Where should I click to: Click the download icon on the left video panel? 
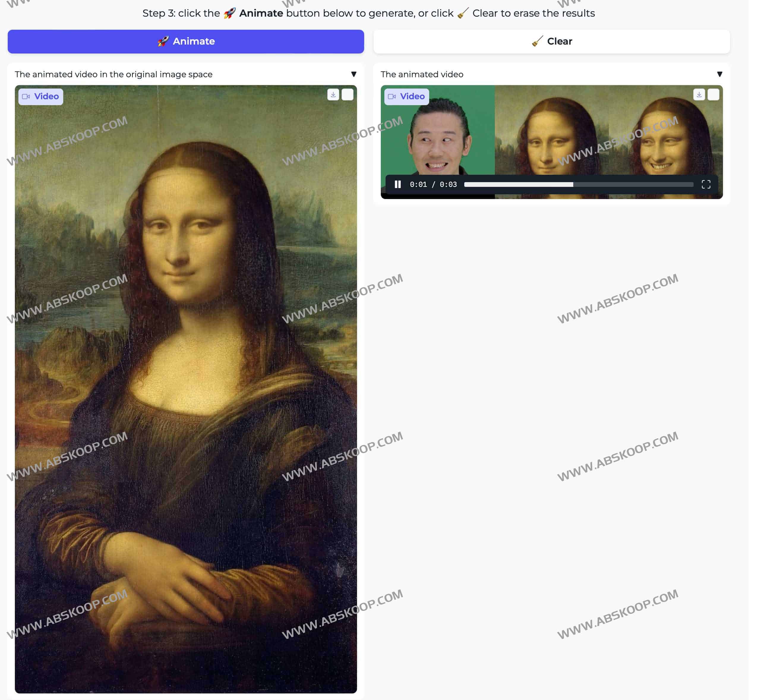coord(333,95)
